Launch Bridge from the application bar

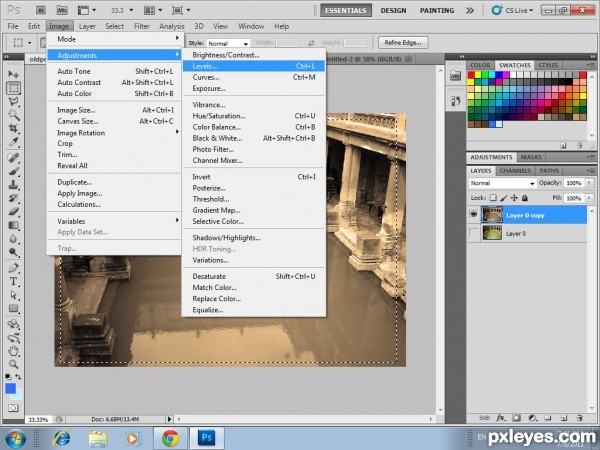pos(41,10)
